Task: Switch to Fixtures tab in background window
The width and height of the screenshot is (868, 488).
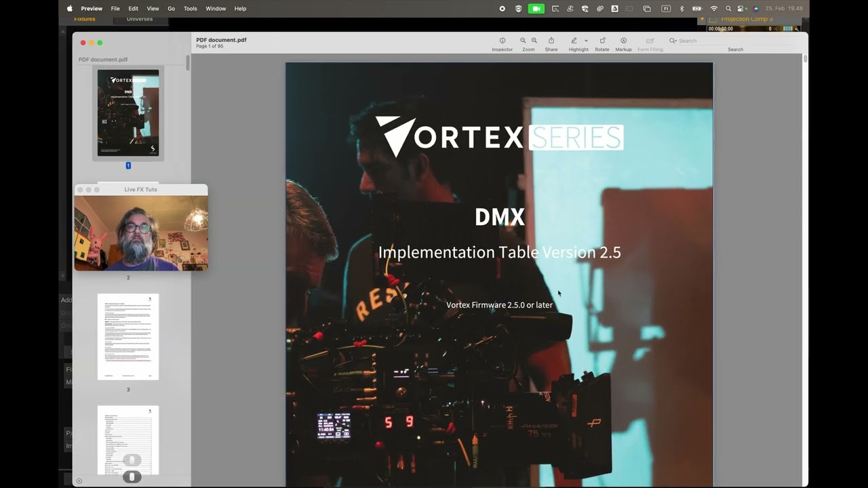Action: (x=85, y=19)
